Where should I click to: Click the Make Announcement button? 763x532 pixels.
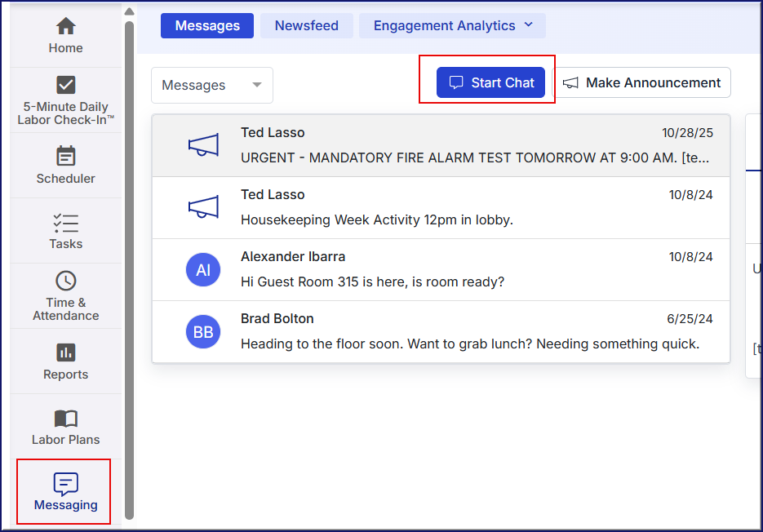[x=642, y=82]
